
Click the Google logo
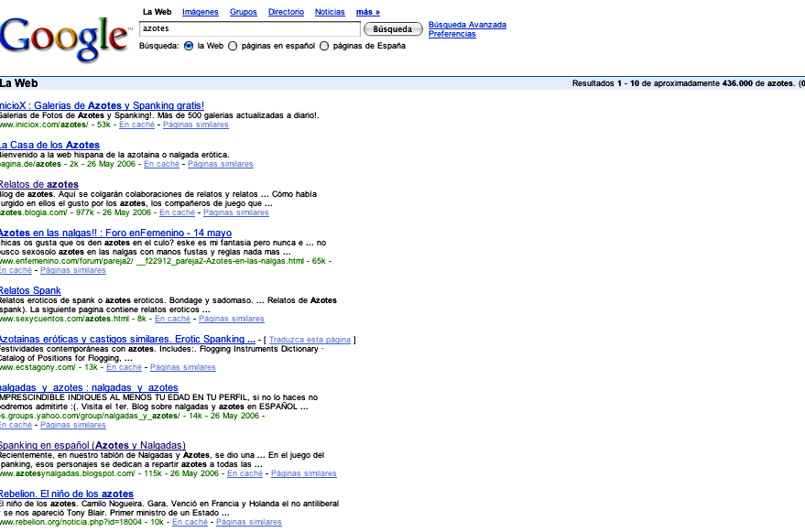pos(65,39)
